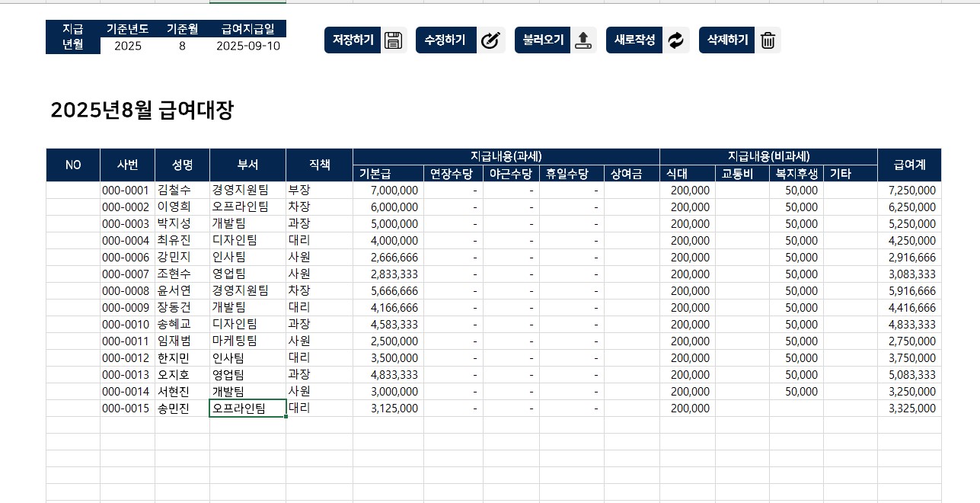Select the 기준월 cell showing 8
980x503 pixels.
point(182,46)
